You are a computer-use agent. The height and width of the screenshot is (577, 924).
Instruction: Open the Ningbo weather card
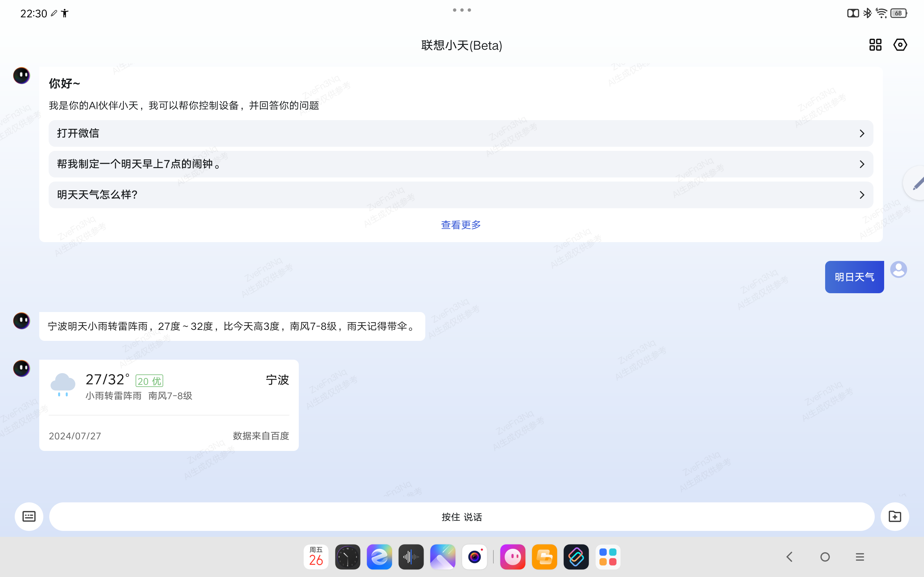click(169, 405)
